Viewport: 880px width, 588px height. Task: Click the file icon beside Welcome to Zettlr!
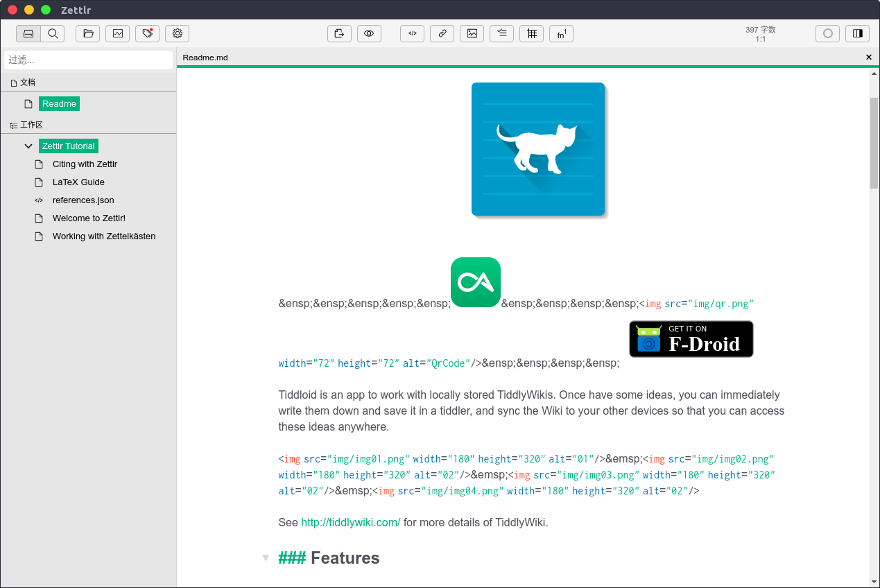tap(39, 218)
